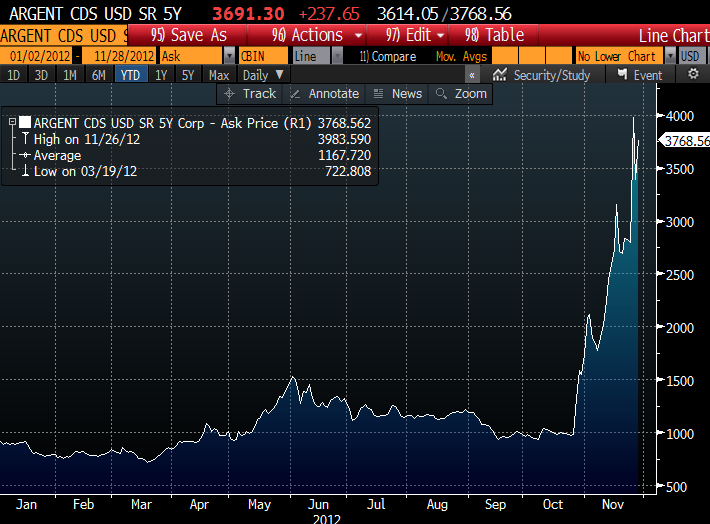Viewport: 710px width, 524px height.
Task: Click the 722.808 low value
Action: click(x=348, y=171)
